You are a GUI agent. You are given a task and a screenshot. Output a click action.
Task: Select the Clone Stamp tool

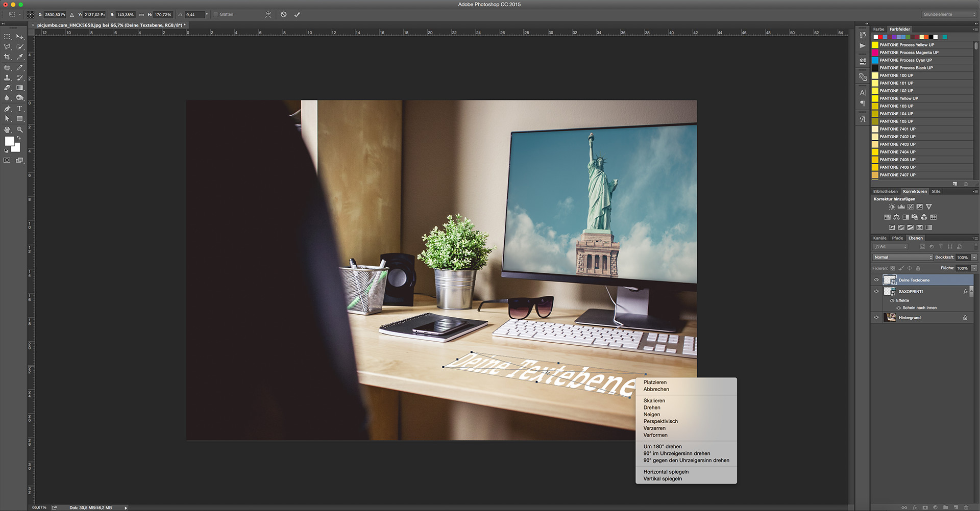[x=7, y=78]
